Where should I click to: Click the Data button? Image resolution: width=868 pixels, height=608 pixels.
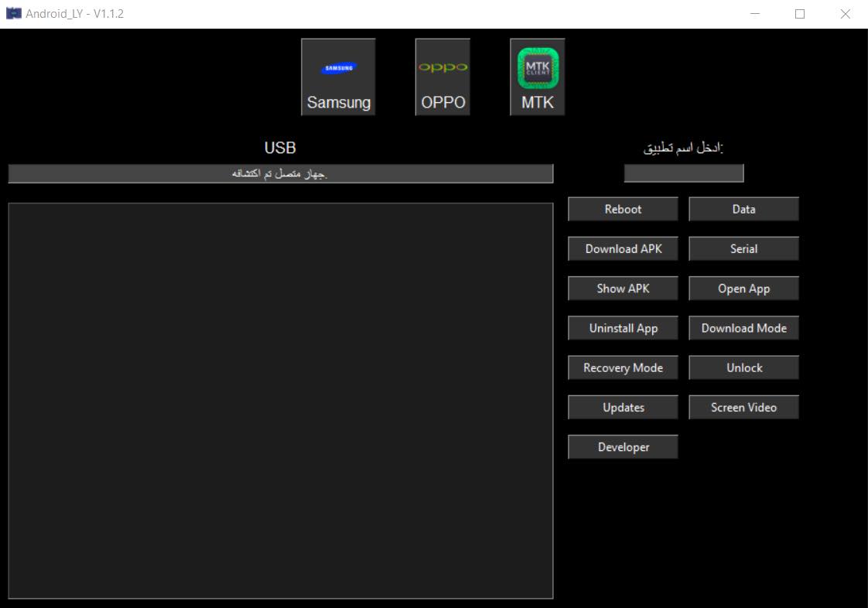[x=743, y=210]
